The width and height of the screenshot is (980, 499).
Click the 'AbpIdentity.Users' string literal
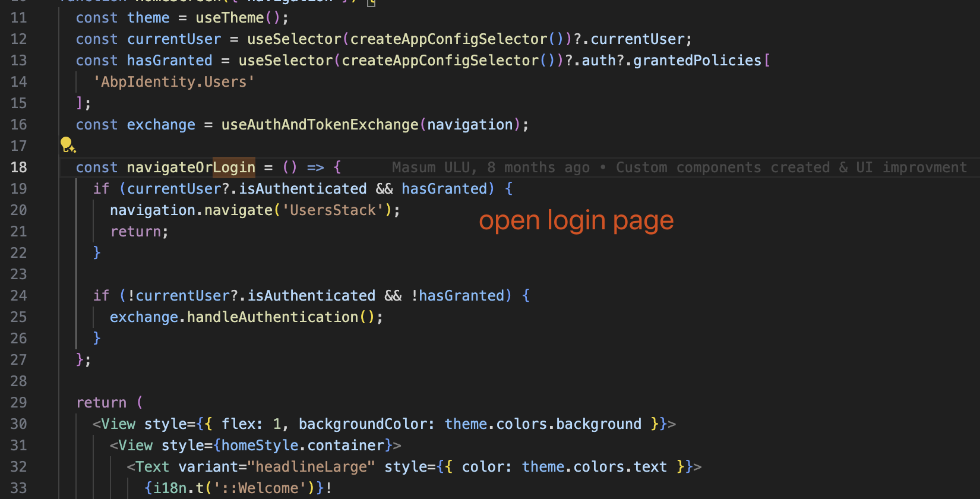coord(173,82)
